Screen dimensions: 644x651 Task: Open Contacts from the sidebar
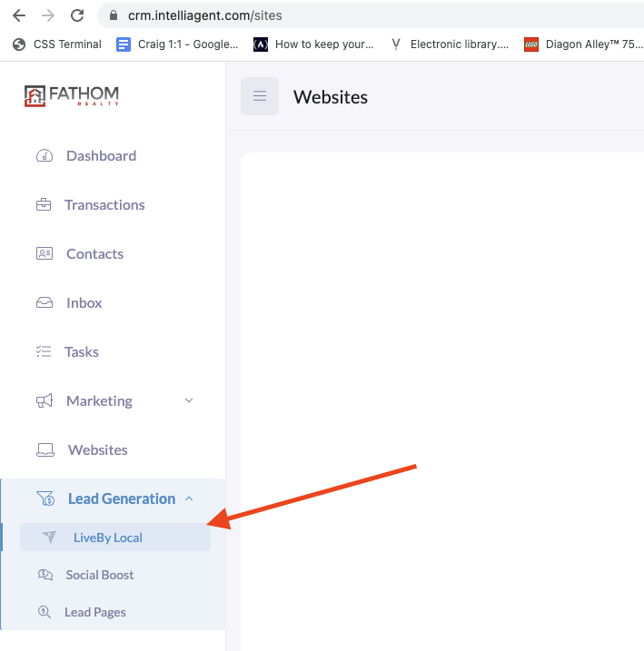point(94,253)
